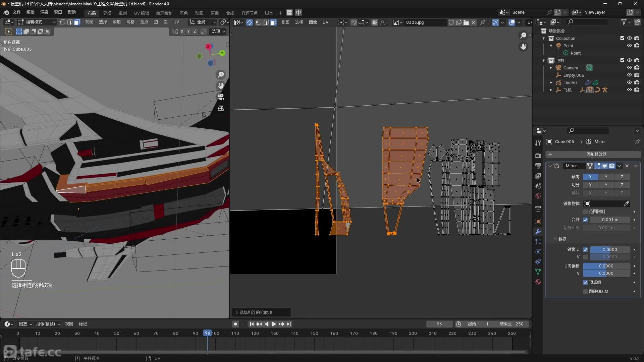Enable bisect Z button in 切分 row
The width and height of the screenshot is (644, 362).
(622, 185)
